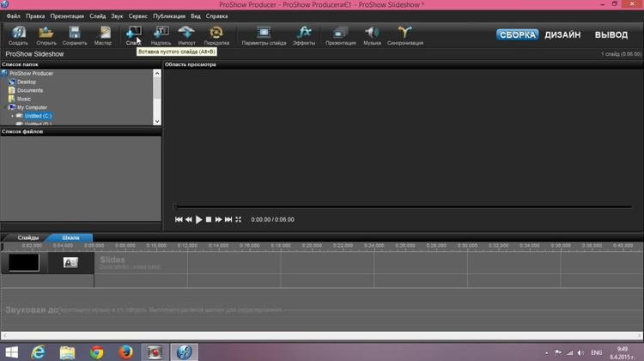Click folder list scroll up arrow
The height and width of the screenshot is (361, 644).
[157, 73]
